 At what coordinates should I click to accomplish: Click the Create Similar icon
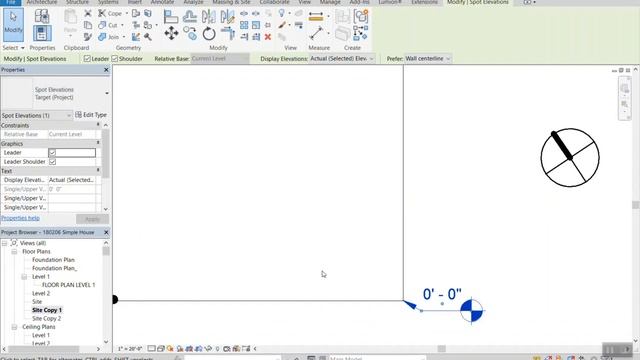pos(360,33)
